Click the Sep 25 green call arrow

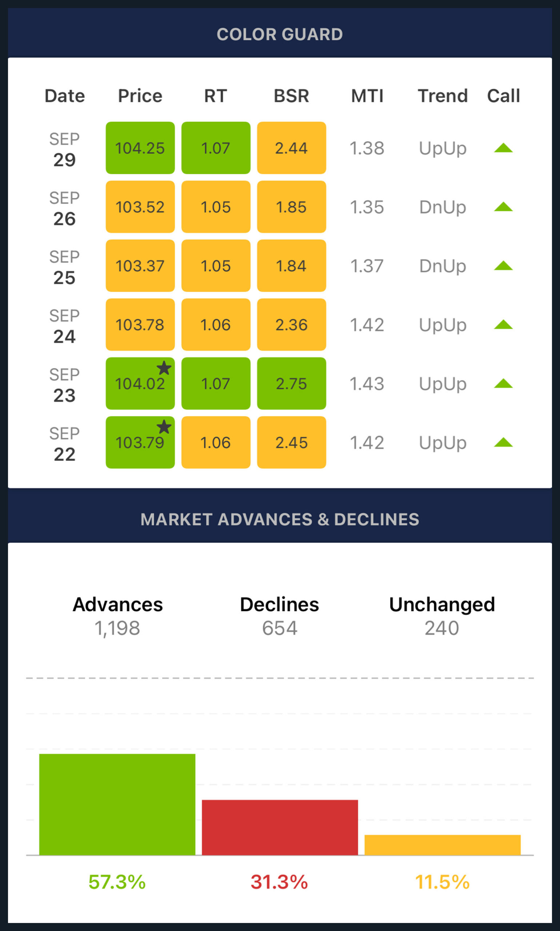pos(503,266)
